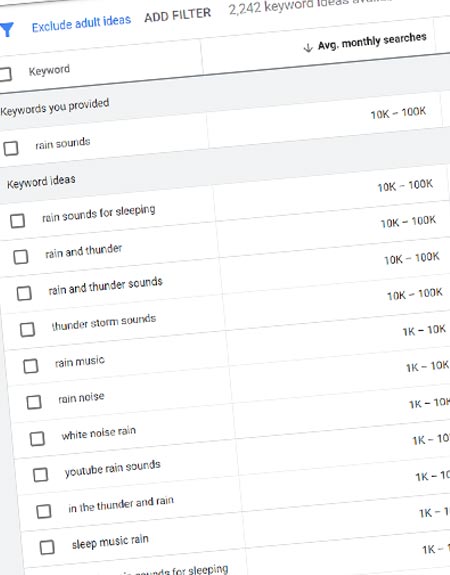Check the rain noise keyword box
Viewport: 450px width, 575px height.
[34, 402]
